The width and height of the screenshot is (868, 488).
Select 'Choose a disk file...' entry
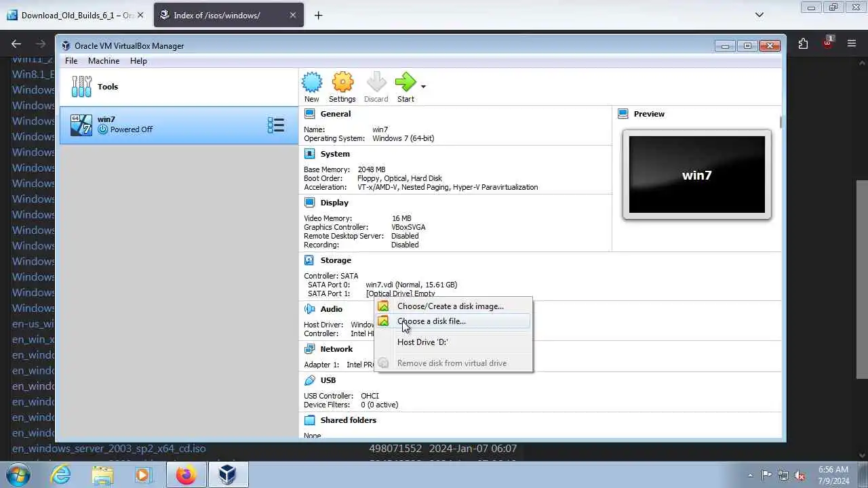pyautogui.click(x=453, y=321)
